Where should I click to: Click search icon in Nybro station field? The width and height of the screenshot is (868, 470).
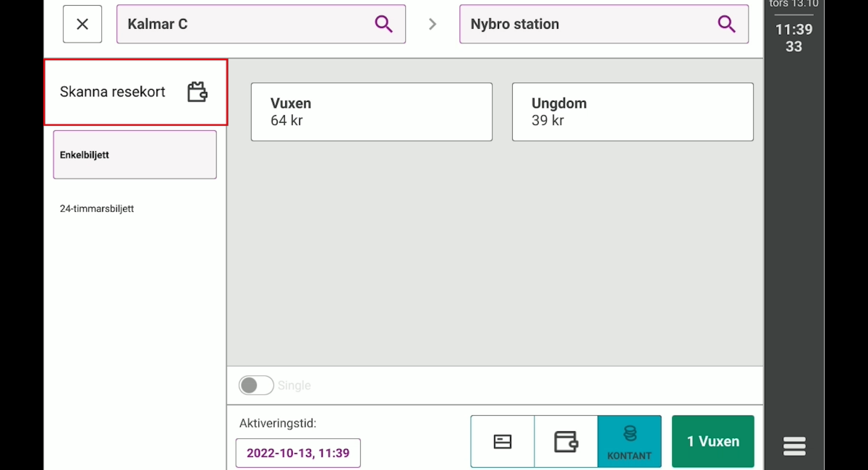point(726,24)
